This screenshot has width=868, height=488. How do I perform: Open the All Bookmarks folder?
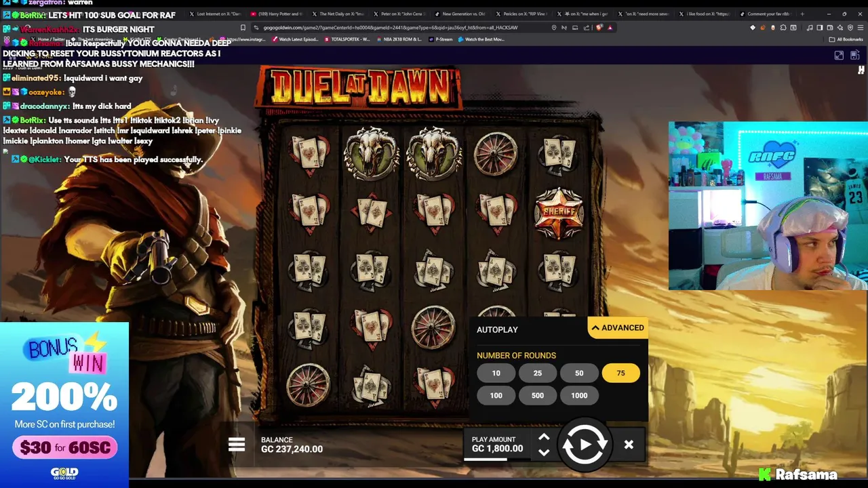(x=846, y=39)
